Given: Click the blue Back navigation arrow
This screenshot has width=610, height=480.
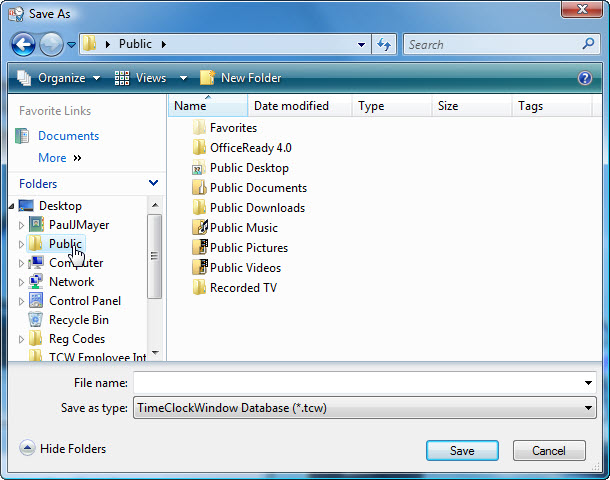Looking at the screenshot, I should pos(24,45).
